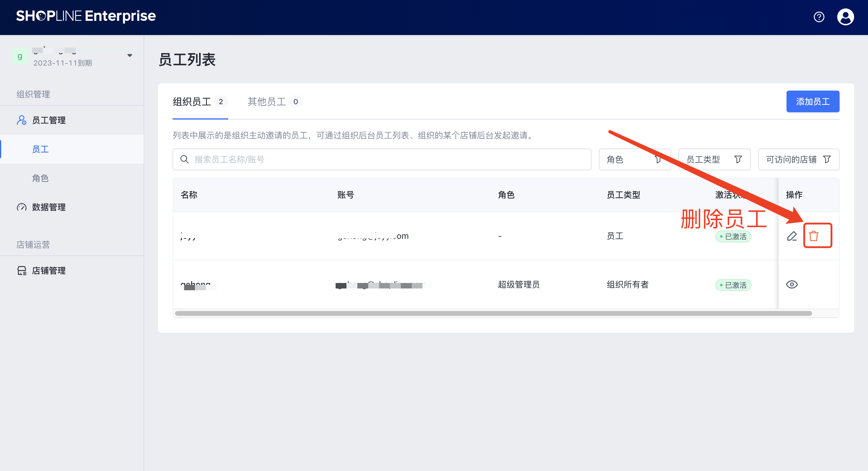This screenshot has width=868, height=471.
Task: Click the 添加员工 button
Action: coord(812,101)
